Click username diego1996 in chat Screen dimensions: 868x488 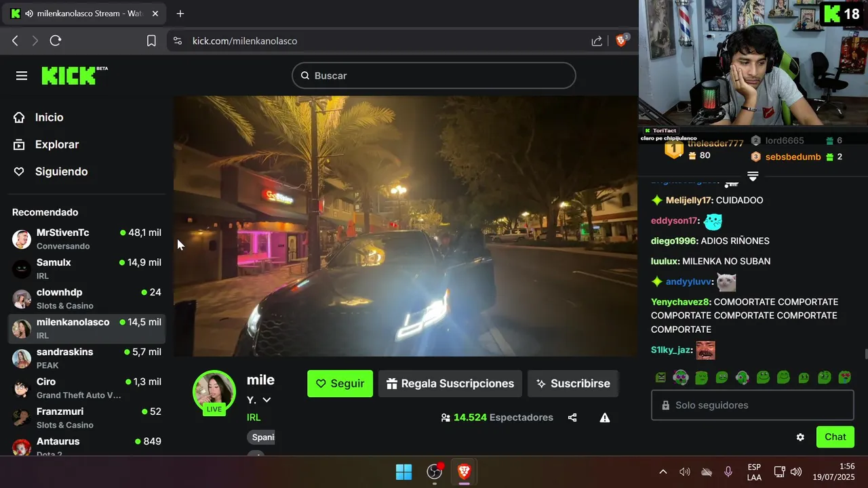coord(674,241)
